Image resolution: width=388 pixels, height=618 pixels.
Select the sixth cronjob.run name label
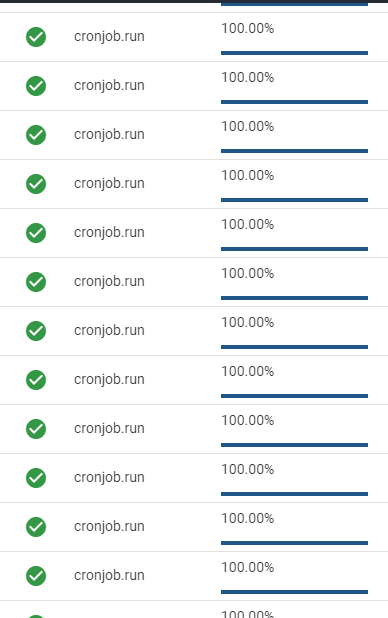pos(109,281)
